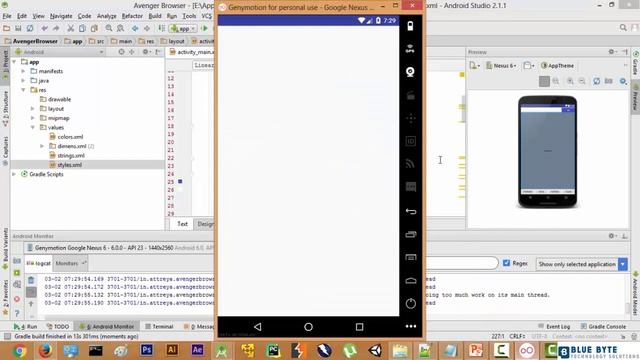Open the Refactor menu
Viewport: 640px width, 360px height.
(132, 16)
